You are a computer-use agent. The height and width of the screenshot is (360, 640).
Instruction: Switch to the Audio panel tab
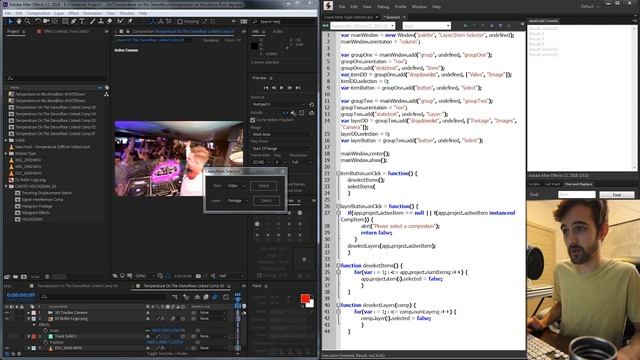click(x=278, y=31)
